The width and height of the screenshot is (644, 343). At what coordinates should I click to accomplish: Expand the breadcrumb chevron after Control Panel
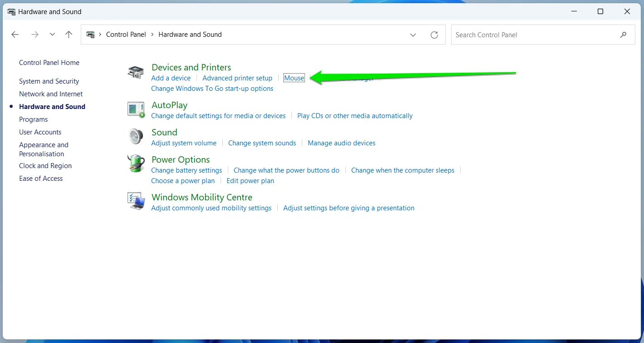tap(152, 34)
